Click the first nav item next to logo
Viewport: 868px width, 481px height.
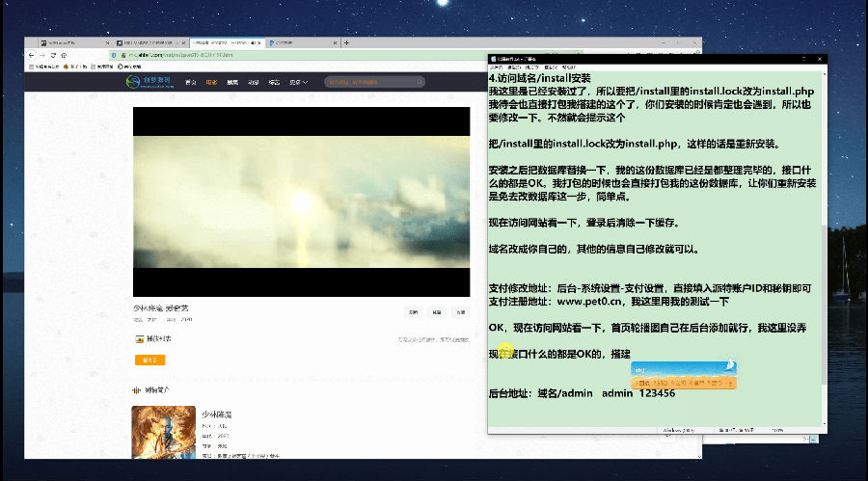pos(191,83)
